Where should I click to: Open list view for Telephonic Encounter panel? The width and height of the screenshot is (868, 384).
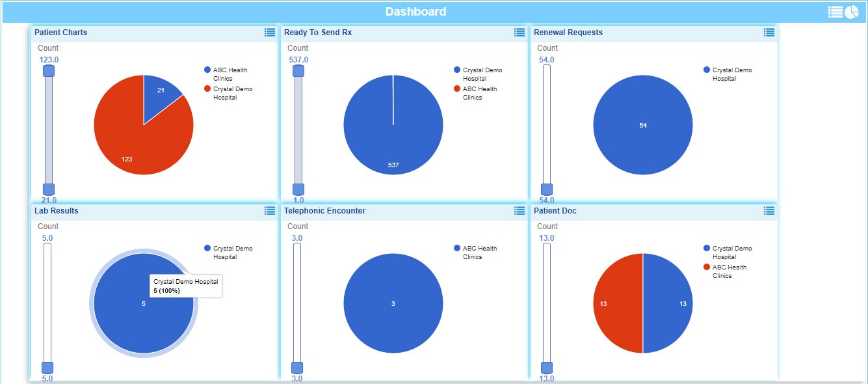(x=519, y=211)
